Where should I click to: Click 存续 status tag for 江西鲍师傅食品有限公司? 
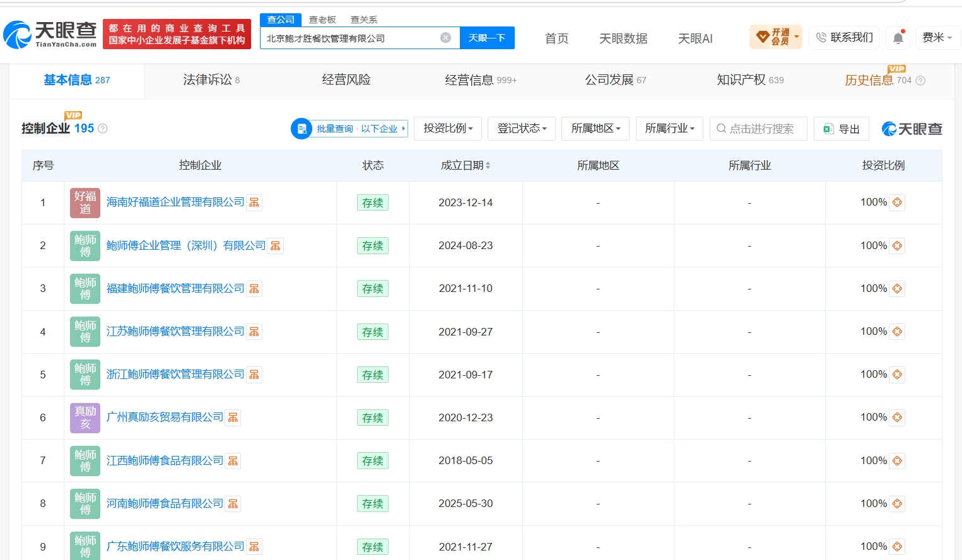tap(373, 461)
